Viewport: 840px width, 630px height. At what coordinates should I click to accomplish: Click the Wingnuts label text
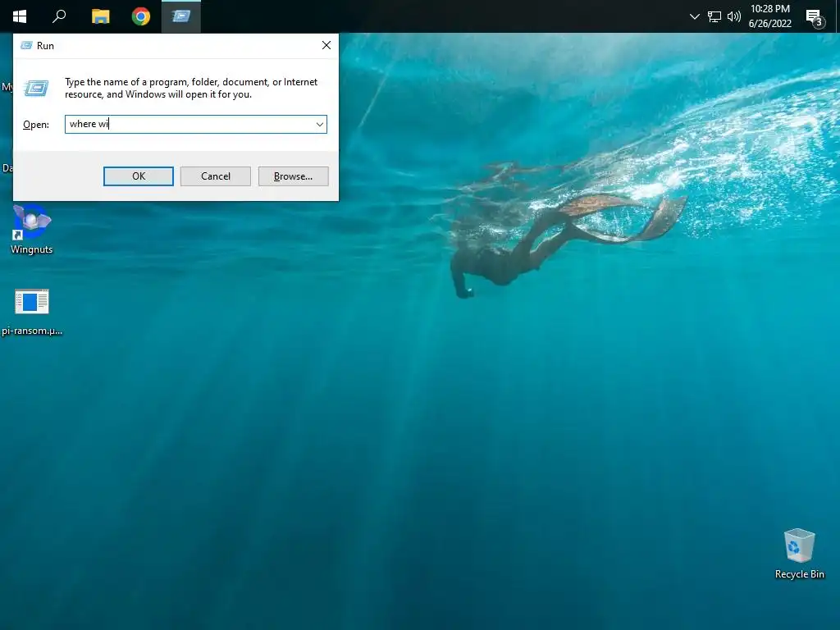(x=32, y=249)
